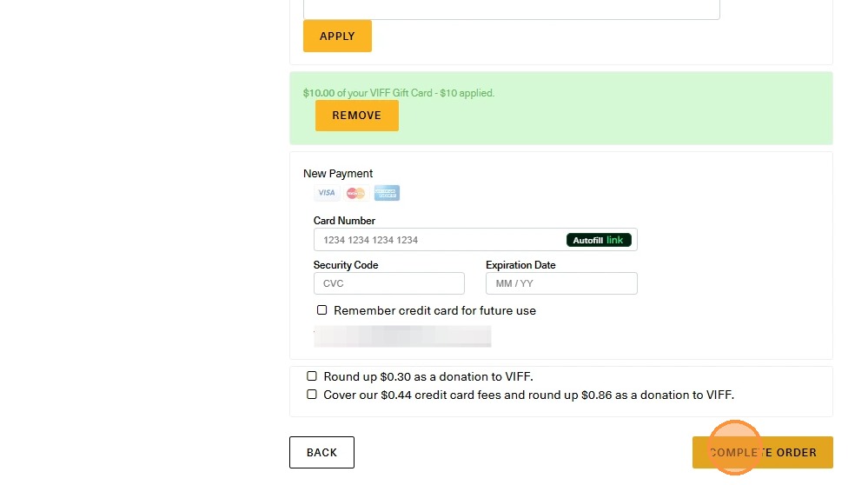Go BACK to the previous step
Image resolution: width=868 pixels, height=485 pixels.
point(321,452)
